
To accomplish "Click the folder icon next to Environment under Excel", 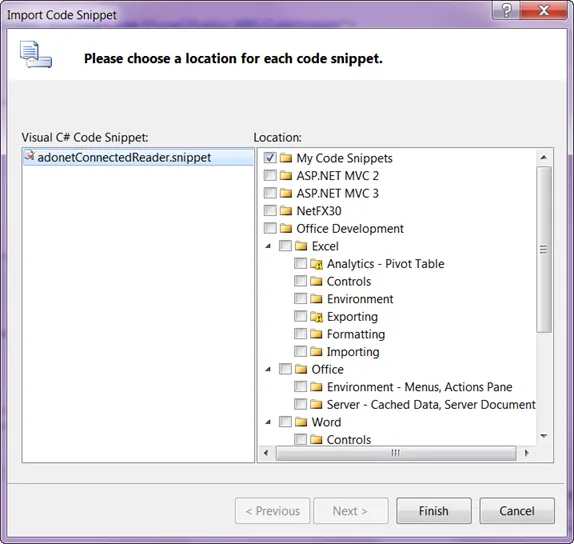I will coord(316,299).
